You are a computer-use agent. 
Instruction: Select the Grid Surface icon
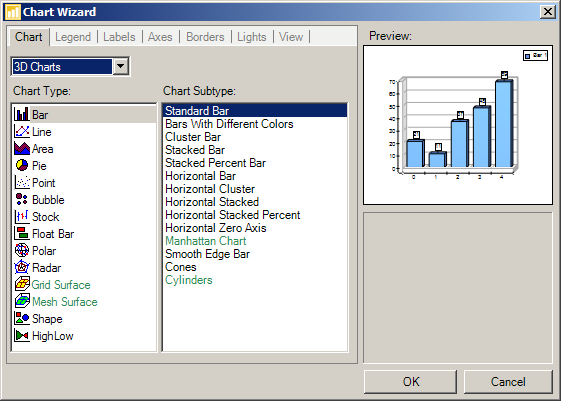22,284
